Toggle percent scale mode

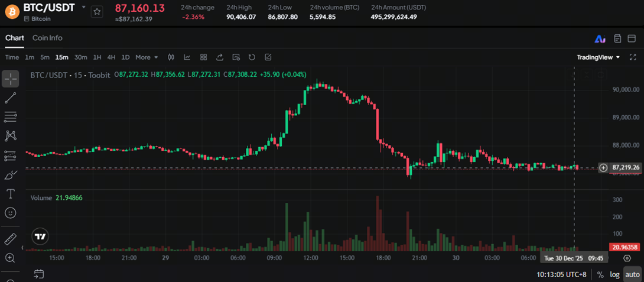click(x=600, y=274)
